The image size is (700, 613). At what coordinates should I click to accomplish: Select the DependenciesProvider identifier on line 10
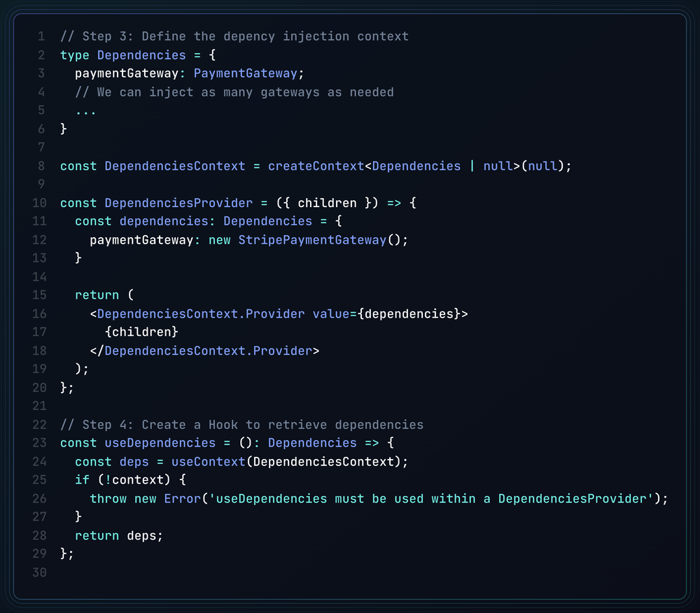tap(178, 203)
